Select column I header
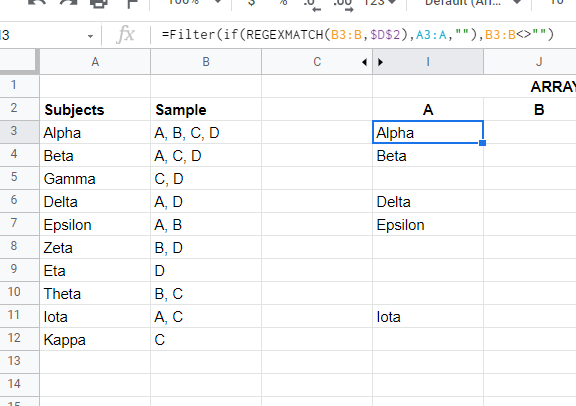This screenshot has width=576, height=406. tap(428, 62)
